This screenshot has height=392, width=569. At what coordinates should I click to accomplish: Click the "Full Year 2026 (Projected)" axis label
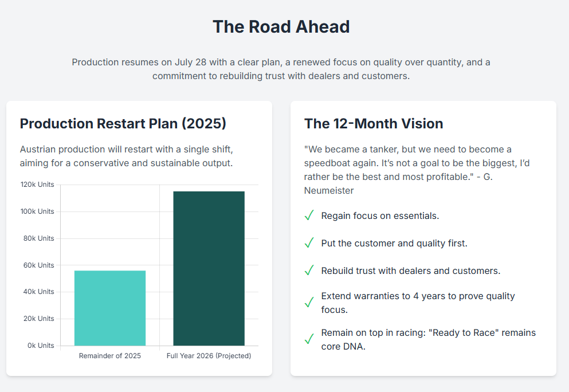point(209,356)
